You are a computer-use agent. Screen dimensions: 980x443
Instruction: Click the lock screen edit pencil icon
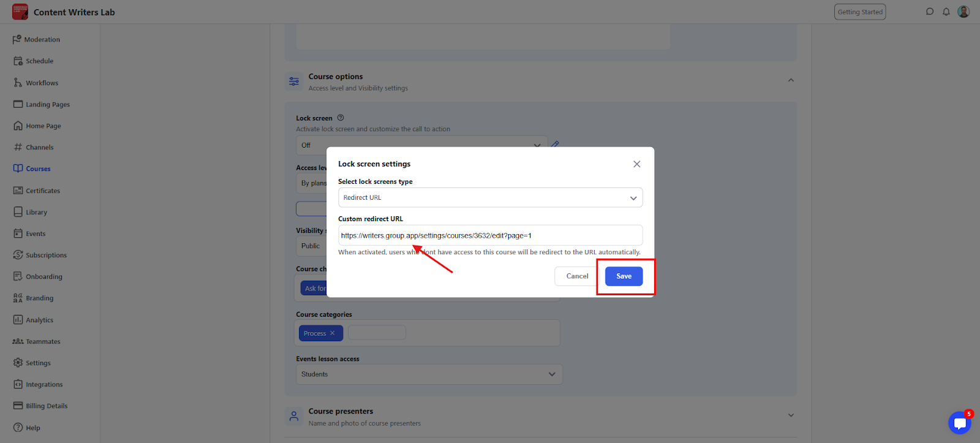coord(555,145)
